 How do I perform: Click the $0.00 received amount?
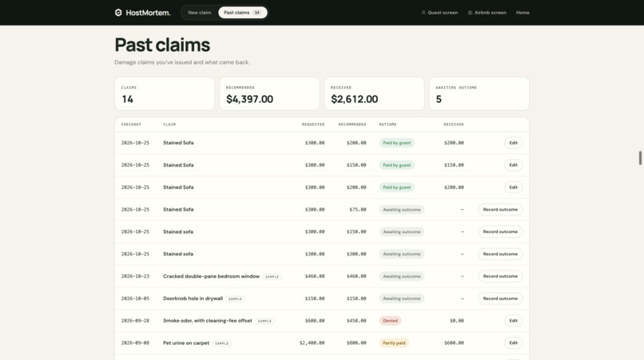(x=457, y=321)
